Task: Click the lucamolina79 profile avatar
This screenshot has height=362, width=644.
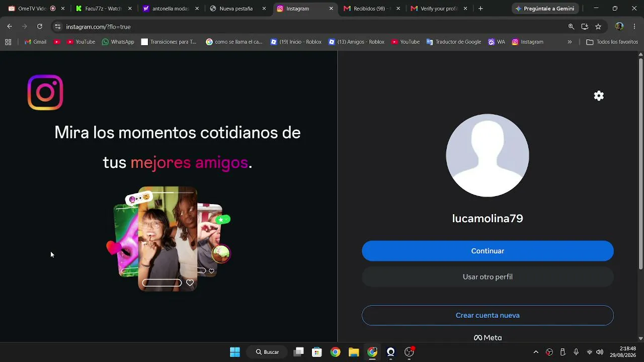Action: pyautogui.click(x=488, y=155)
